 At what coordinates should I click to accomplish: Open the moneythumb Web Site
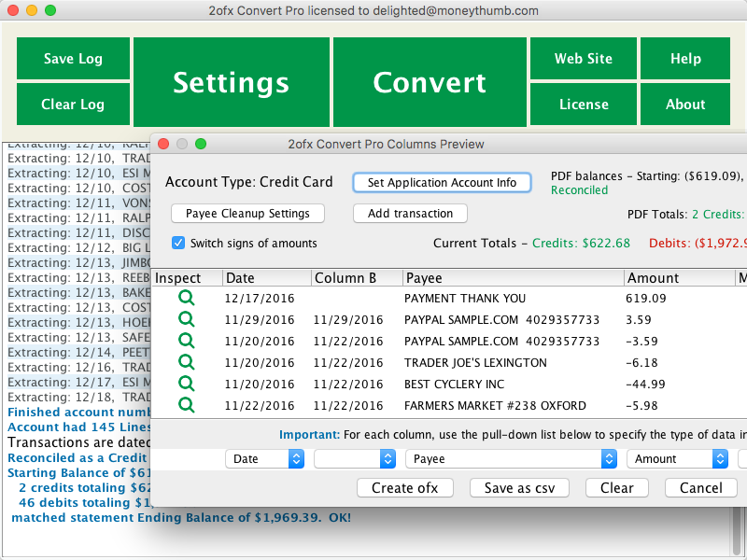click(583, 58)
